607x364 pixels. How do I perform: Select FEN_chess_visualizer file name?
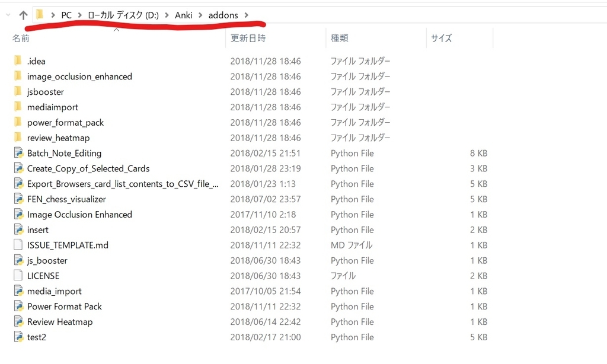pos(66,199)
